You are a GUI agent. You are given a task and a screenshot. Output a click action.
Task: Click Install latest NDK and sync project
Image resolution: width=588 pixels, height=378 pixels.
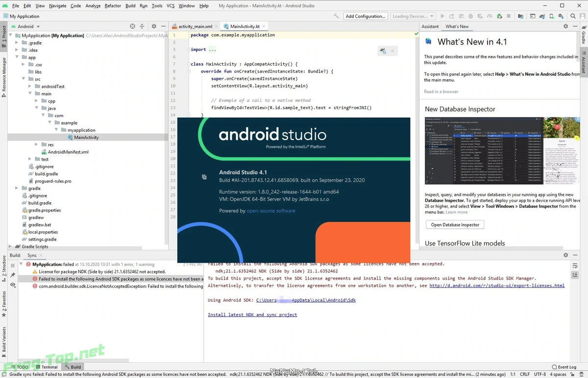(x=252, y=314)
